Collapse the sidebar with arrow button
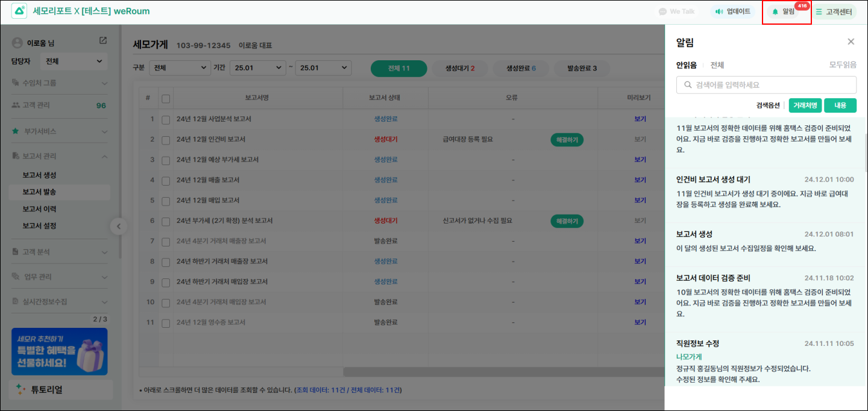The width and height of the screenshot is (868, 411). point(118,227)
